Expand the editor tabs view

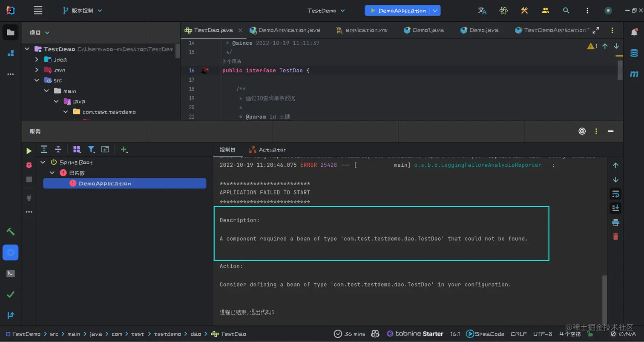596,30
